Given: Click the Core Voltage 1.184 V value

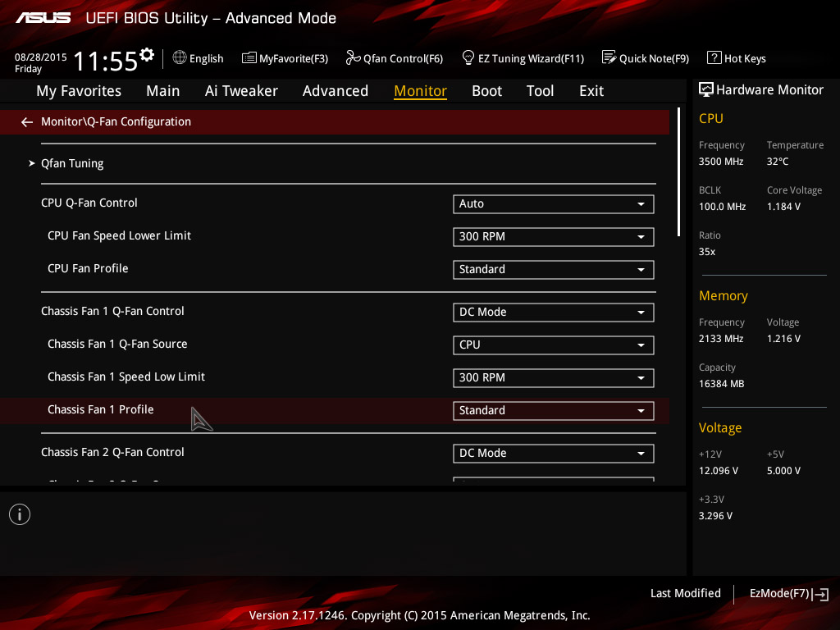Looking at the screenshot, I should tap(783, 207).
